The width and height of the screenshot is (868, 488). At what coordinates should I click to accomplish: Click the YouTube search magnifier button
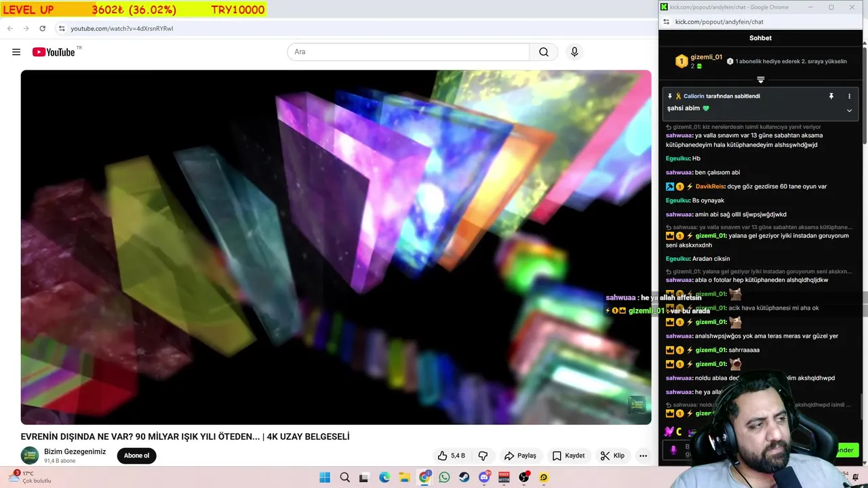544,52
